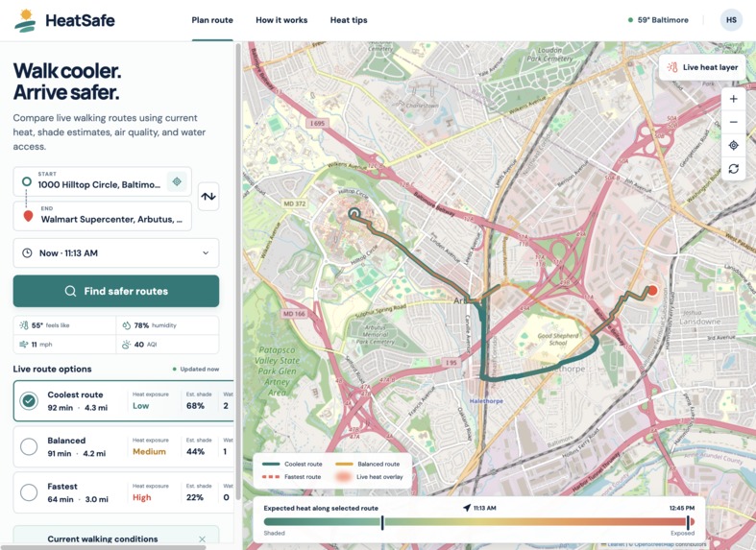Click the HeatSafe brand name
Viewport: 756px width, 550px height.
pos(80,20)
